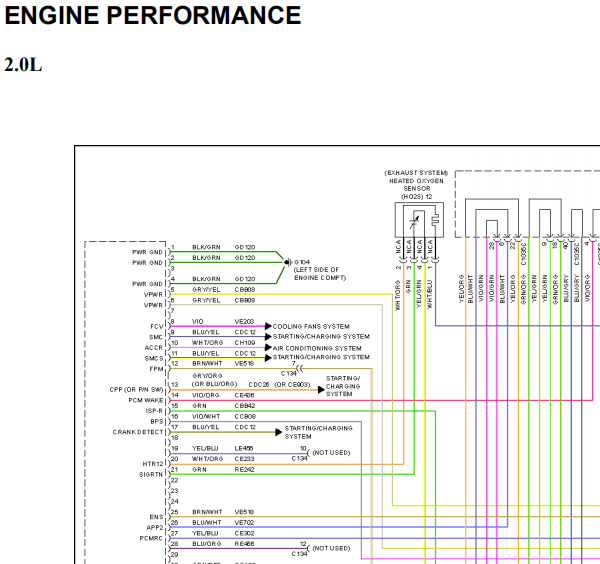Click the BLU/ORG wire color on pin 28
The height and width of the screenshot is (564, 600).
[207, 544]
